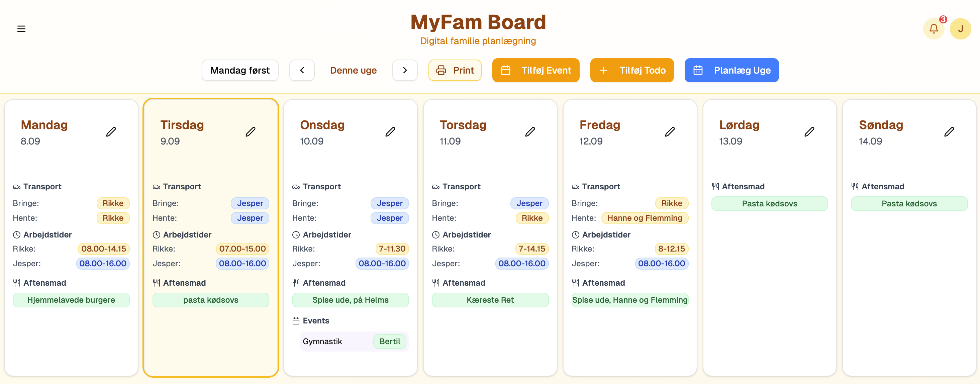Add a new todo with Tilføj Todo
Viewport: 980px width, 384px height.
click(632, 70)
